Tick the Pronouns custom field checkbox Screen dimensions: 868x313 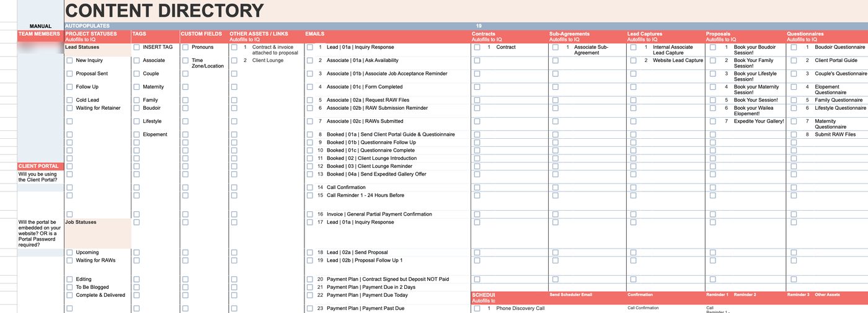click(185, 47)
